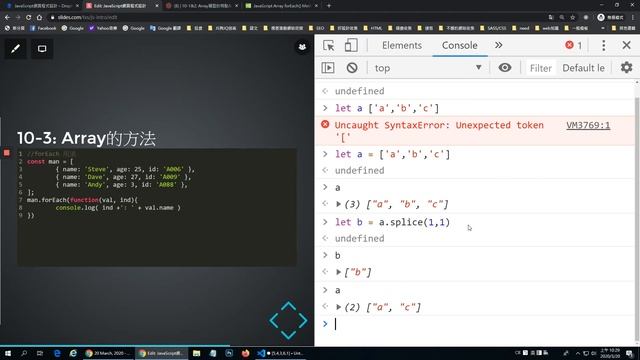640x360 pixels.
Task: Open the Default levels dropdown
Action: pos(583,68)
